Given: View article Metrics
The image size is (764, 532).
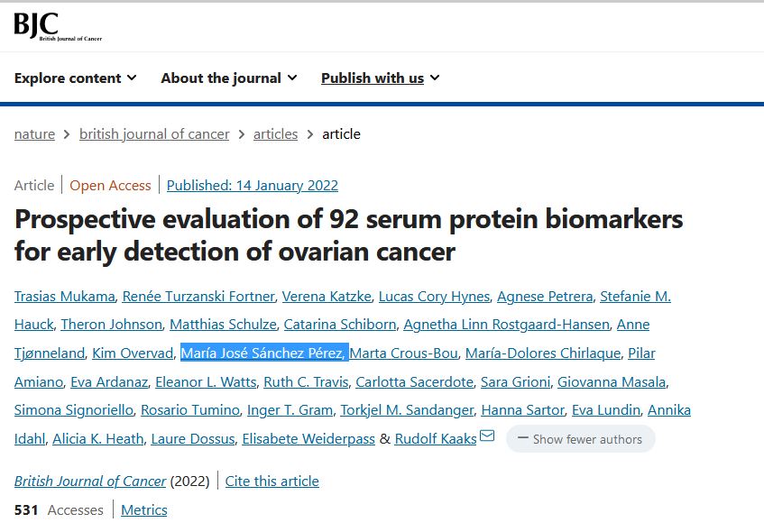Looking at the screenshot, I should click(x=144, y=510).
